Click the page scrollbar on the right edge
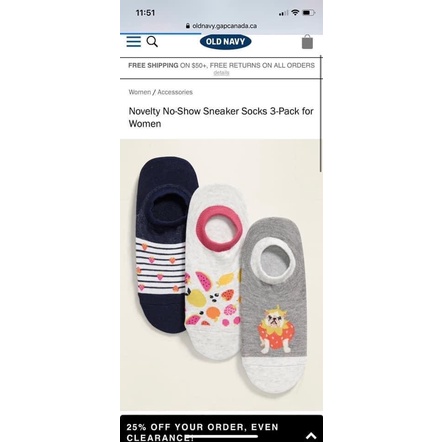The image size is (442, 442). click(x=321, y=113)
